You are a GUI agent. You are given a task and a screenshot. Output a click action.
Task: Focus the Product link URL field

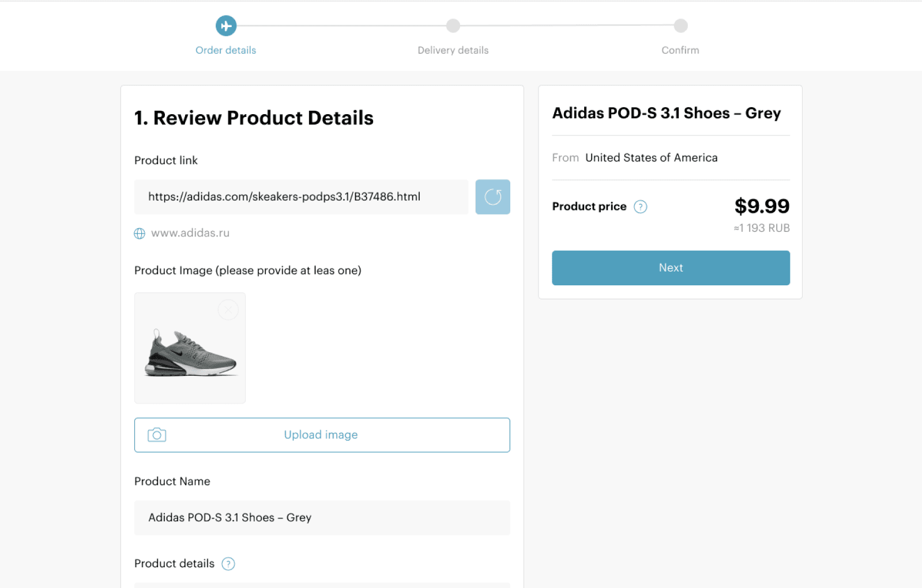[x=301, y=197]
